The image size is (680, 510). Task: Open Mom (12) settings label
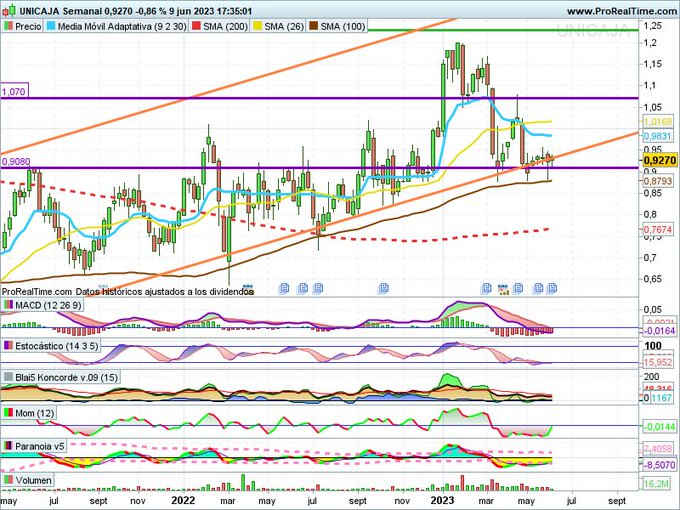[x=35, y=413]
